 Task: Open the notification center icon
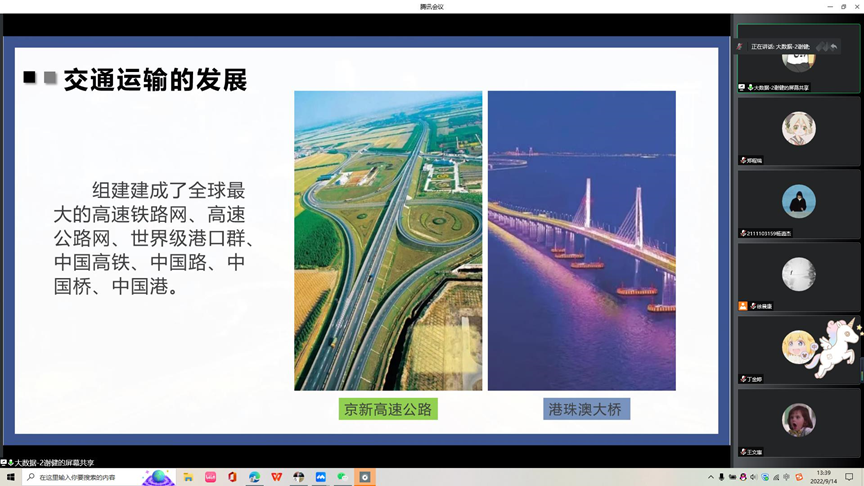pyautogui.click(x=849, y=478)
